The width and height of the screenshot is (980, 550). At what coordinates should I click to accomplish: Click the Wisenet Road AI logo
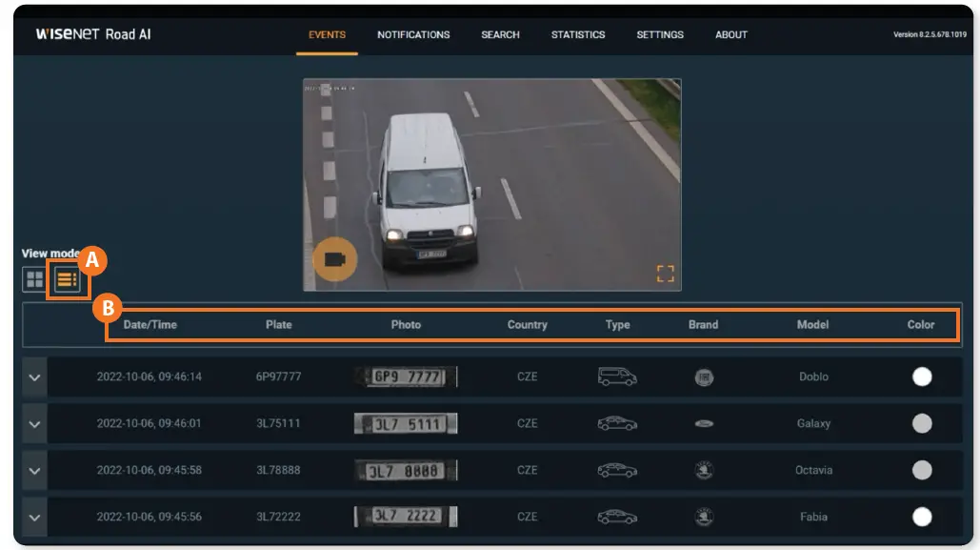tap(93, 34)
